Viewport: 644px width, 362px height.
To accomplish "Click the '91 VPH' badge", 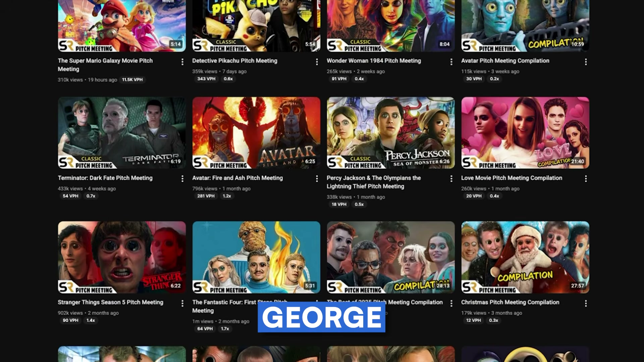I will [x=339, y=79].
